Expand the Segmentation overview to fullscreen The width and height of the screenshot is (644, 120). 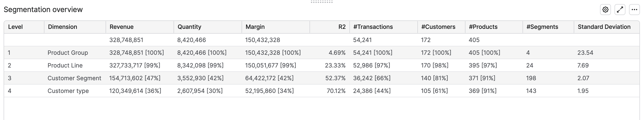620,10
